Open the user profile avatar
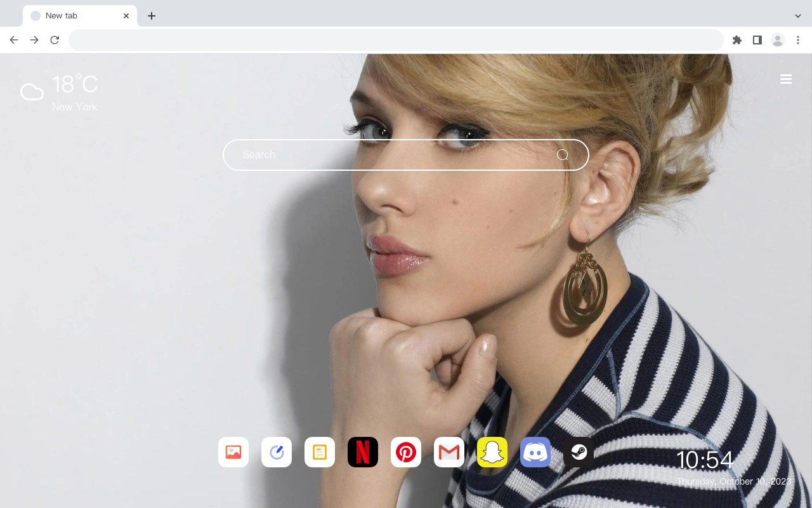Screen dimensions: 812x508 pos(778,40)
